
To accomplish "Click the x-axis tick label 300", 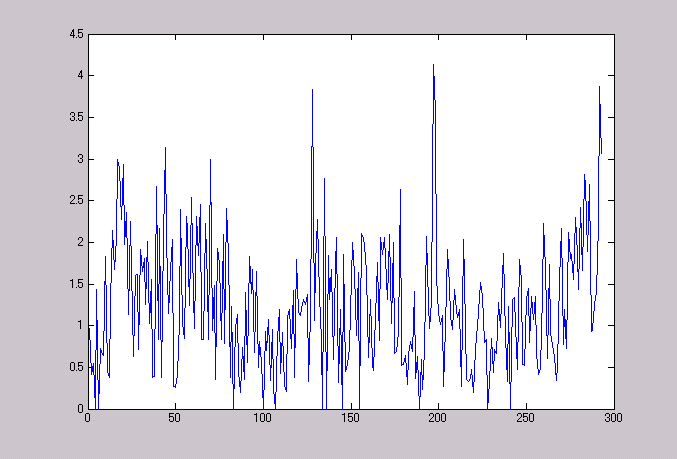I will click(613, 419).
